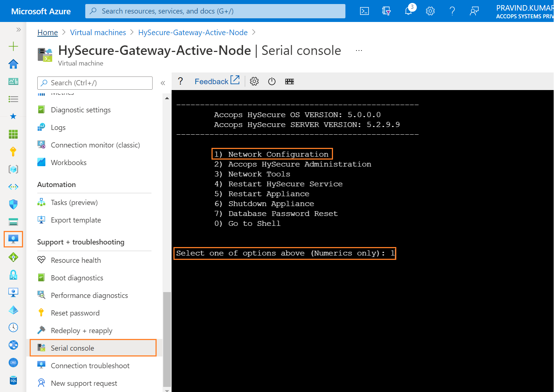This screenshot has width=554, height=392.
Task: Open the serial console keyboard commands icon
Action: [289, 81]
